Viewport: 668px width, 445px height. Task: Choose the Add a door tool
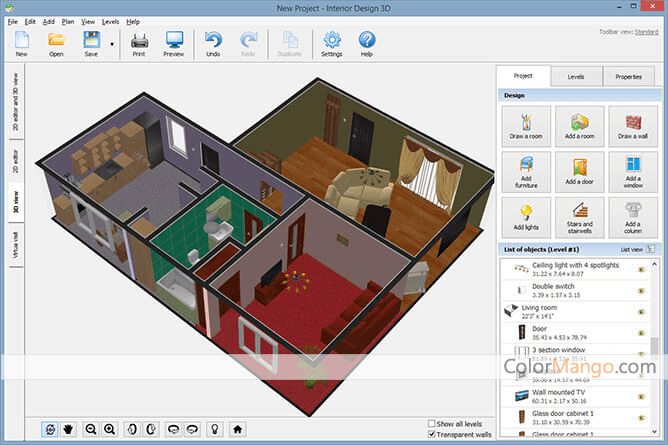[x=579, y=171]
